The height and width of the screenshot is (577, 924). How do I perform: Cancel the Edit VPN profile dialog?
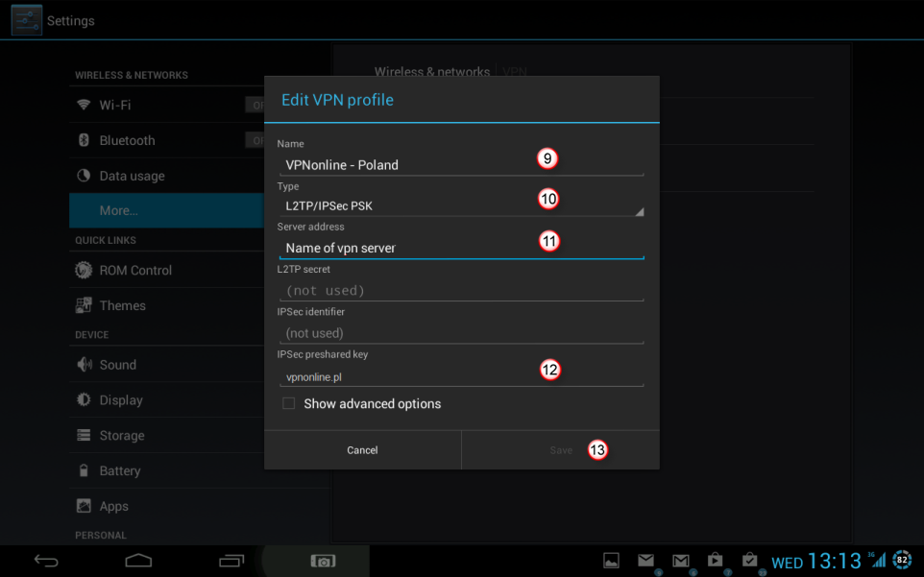point(362,450)
